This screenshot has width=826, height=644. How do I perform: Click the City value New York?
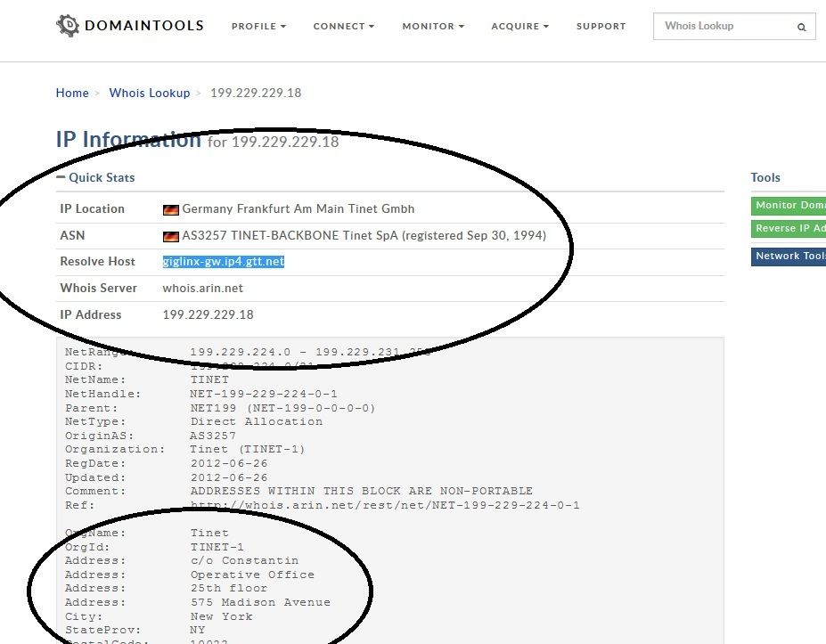[221, 616]
